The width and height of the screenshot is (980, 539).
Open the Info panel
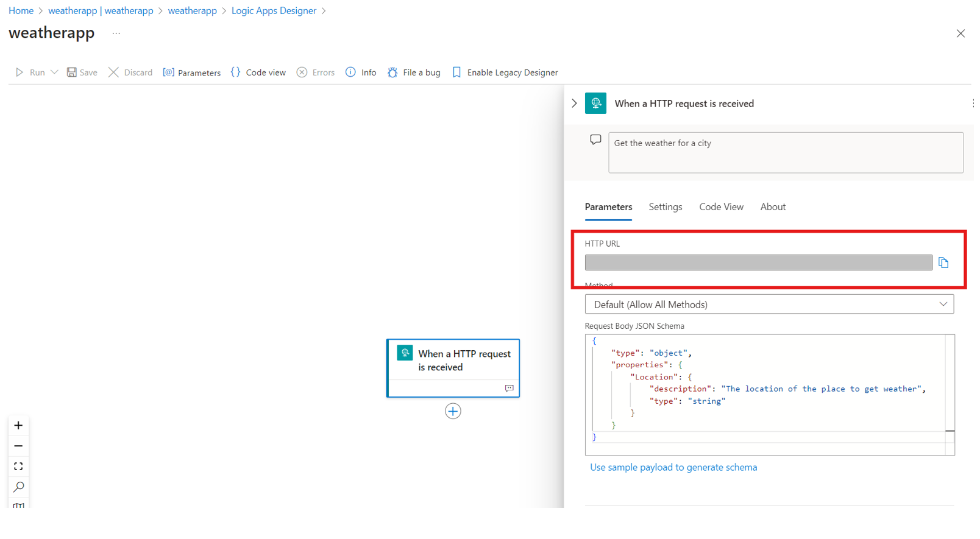pyautogui.click(x=361, y=72)
